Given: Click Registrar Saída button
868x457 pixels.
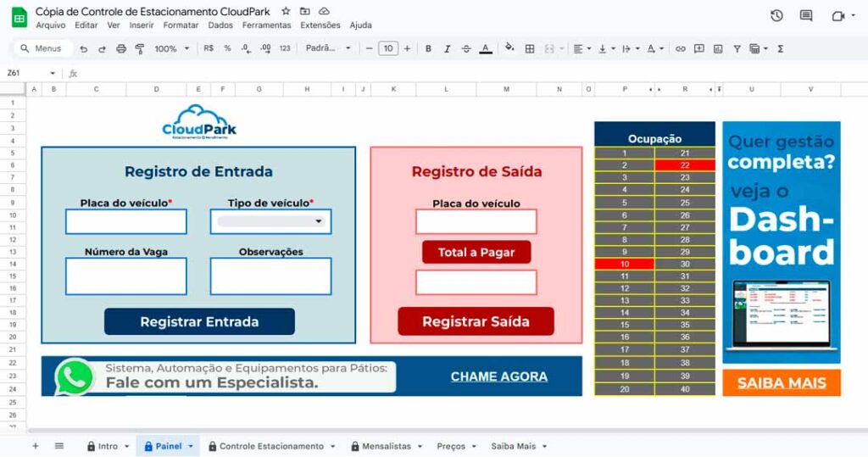Looking at the screenshot, I should [x=476, y=322].
